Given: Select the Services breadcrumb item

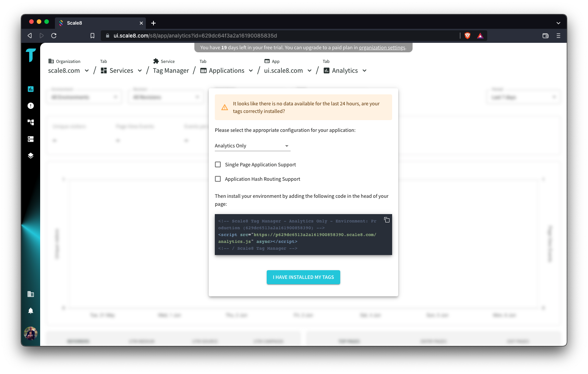Looking at the screenshot, I should pyautogui.click(x=117, y=70).
